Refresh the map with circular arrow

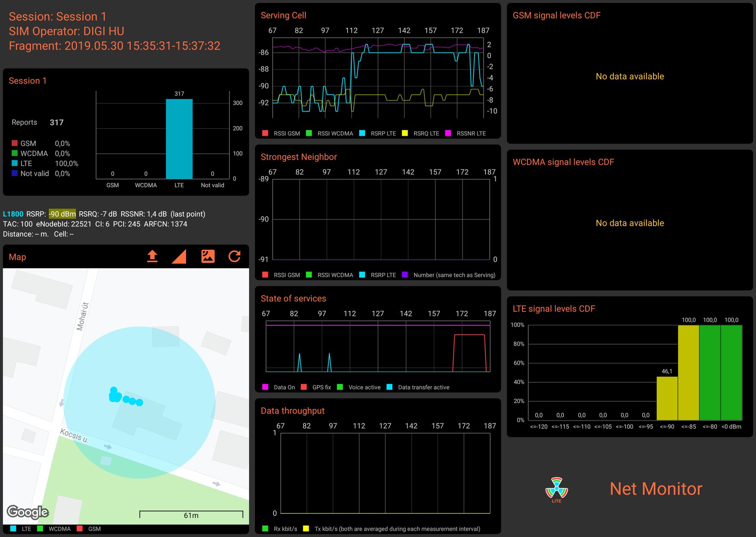tap(234, 256)
